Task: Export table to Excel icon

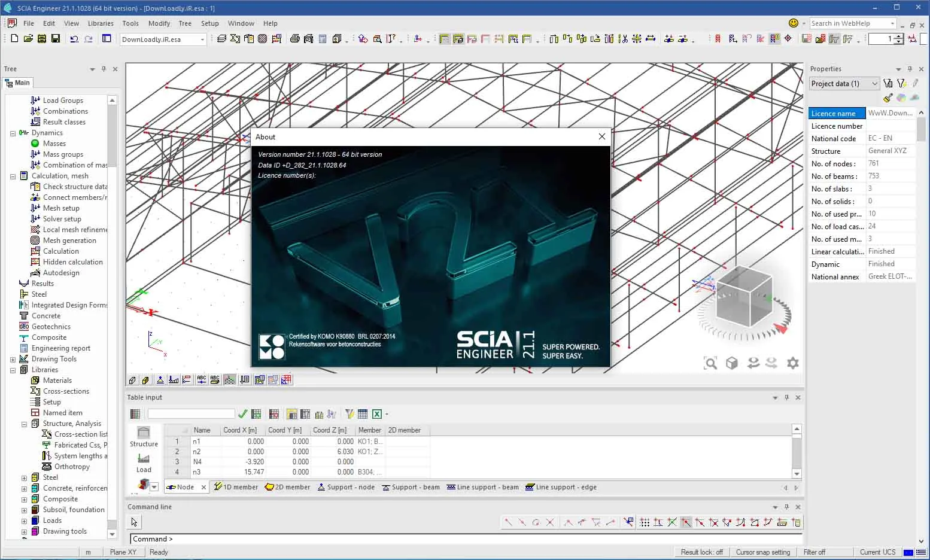Action: point(377,414)
